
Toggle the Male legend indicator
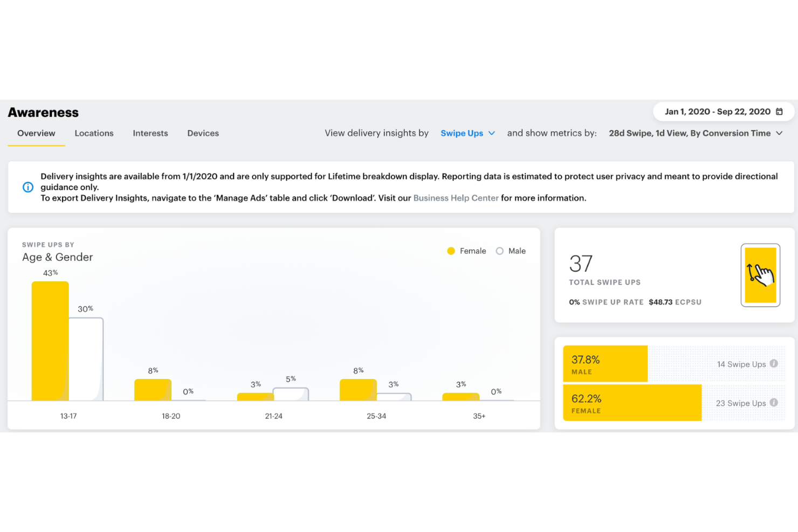point(500,251)
